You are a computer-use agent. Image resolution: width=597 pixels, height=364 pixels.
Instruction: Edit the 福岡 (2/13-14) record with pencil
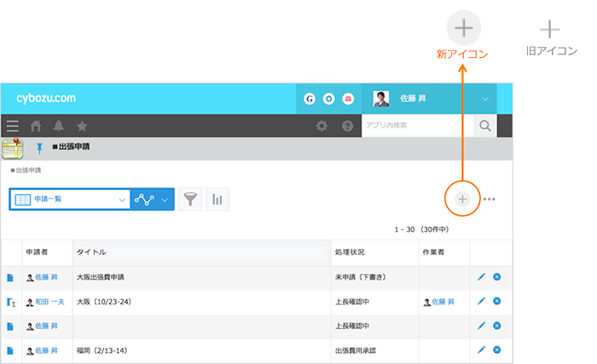[481, 350]
